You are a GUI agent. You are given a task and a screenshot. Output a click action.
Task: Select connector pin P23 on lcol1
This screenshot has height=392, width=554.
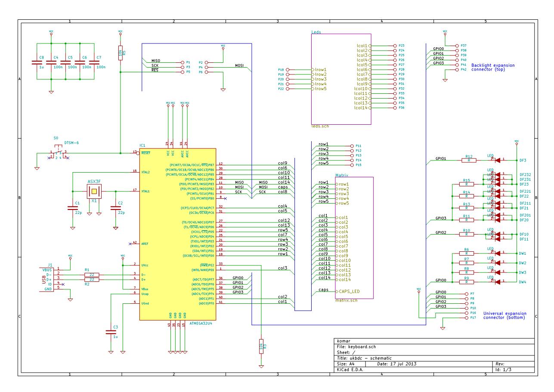point(394,45)
